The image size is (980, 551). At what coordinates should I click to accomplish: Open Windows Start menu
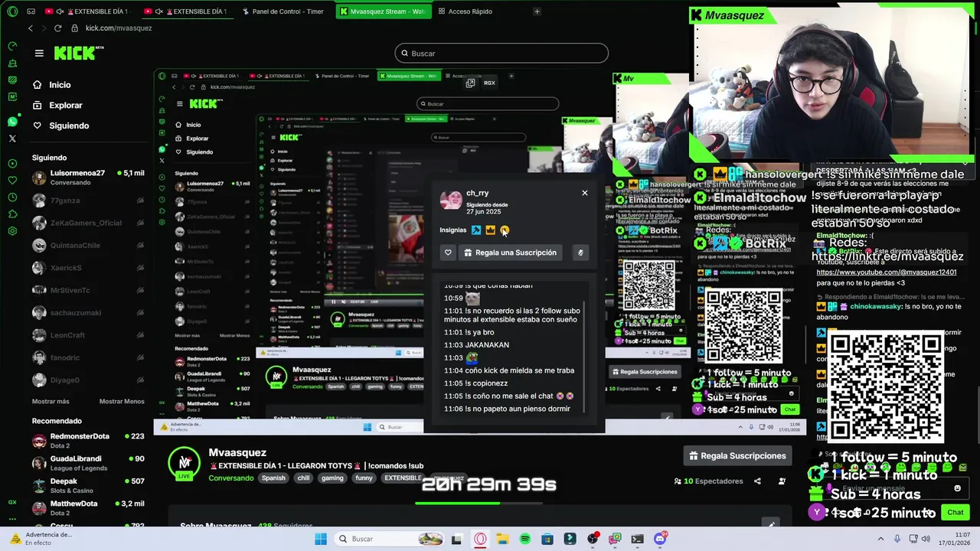click(x=321, y=540)
